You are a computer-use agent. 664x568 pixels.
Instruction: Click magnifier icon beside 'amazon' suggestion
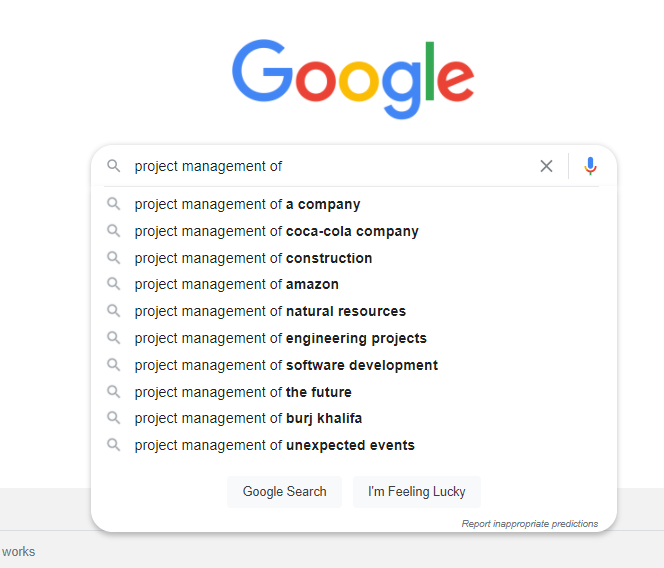point(114,284)
